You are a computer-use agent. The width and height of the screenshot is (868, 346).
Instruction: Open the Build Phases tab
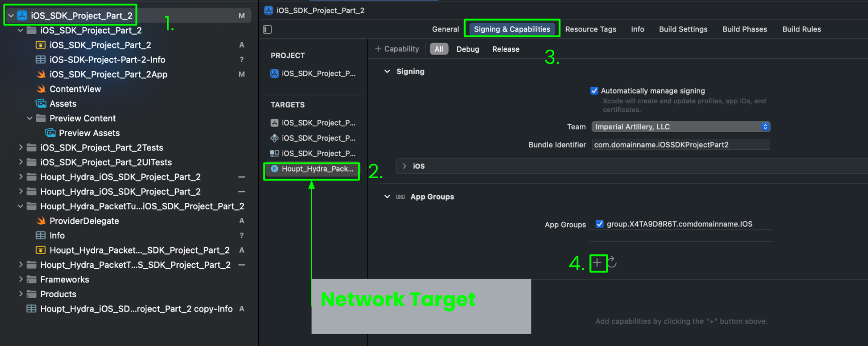745,29
